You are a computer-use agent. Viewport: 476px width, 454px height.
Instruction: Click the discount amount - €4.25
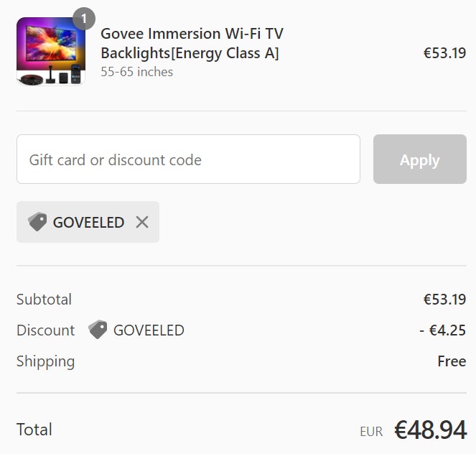[x=443, y=330]
